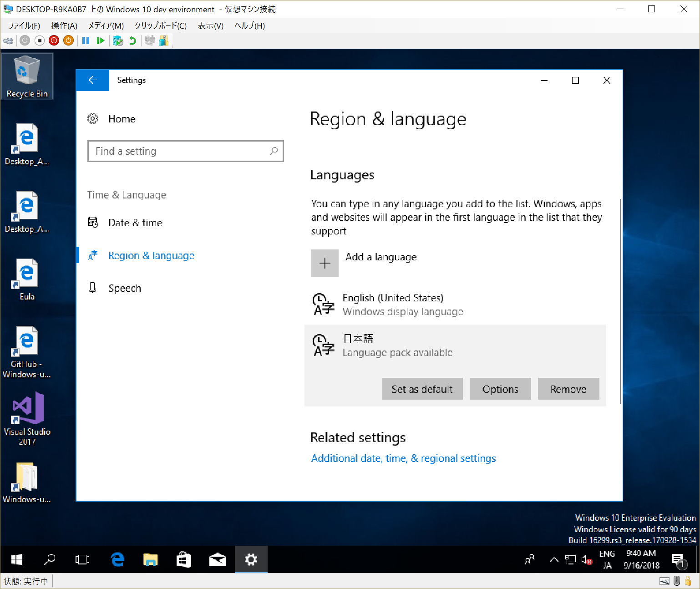Open Visual Studio 2017 from the desktop
The width and height of the screenshot is (700, 589).
tap(27, 415)
